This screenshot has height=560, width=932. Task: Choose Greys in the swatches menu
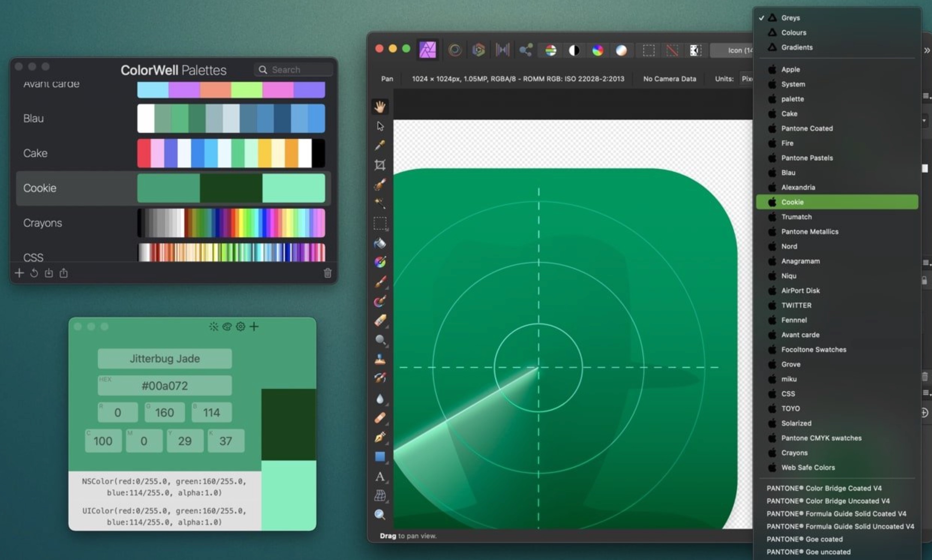tap(837, 18)
